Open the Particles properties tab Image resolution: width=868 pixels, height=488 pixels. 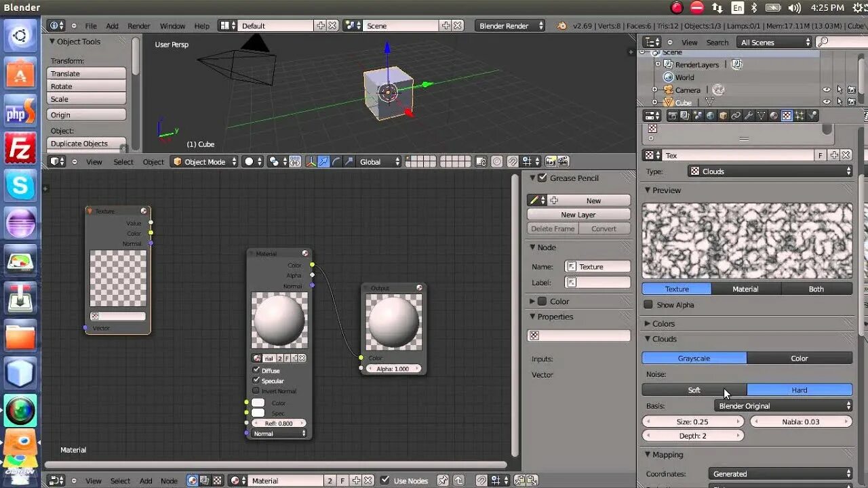click(799, 115)
